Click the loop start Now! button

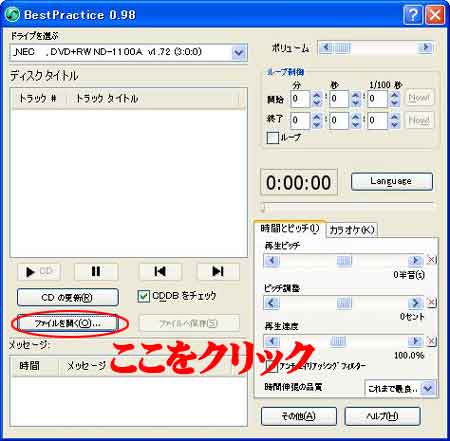click(x=419, y=98)
